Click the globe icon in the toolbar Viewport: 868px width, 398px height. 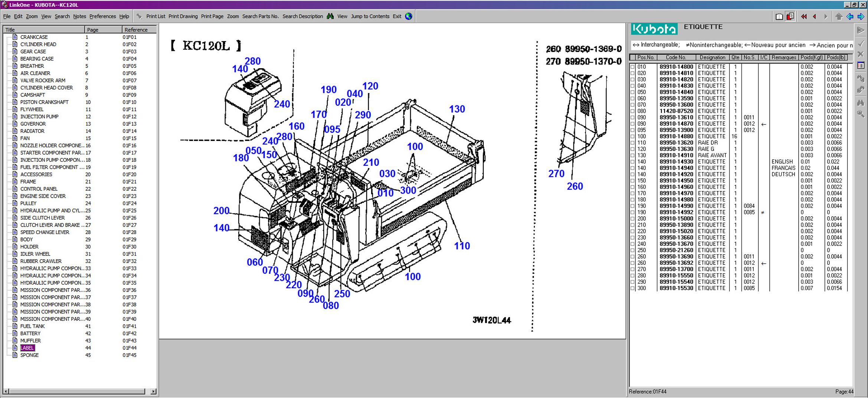tap(409, 16)
